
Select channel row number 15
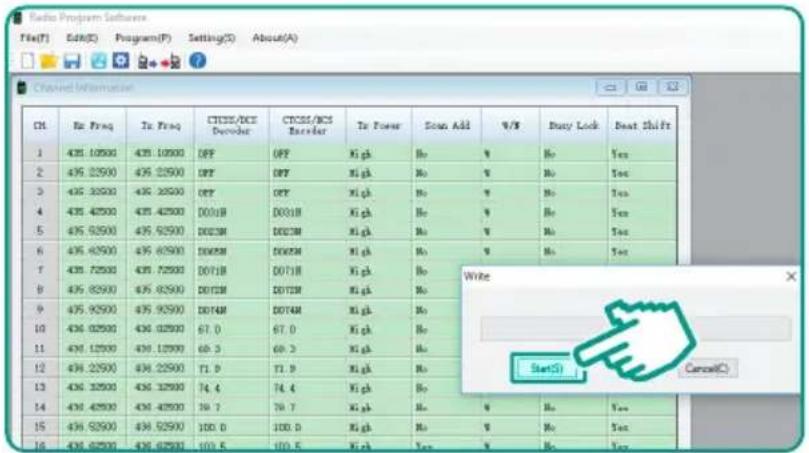[40, 427]
